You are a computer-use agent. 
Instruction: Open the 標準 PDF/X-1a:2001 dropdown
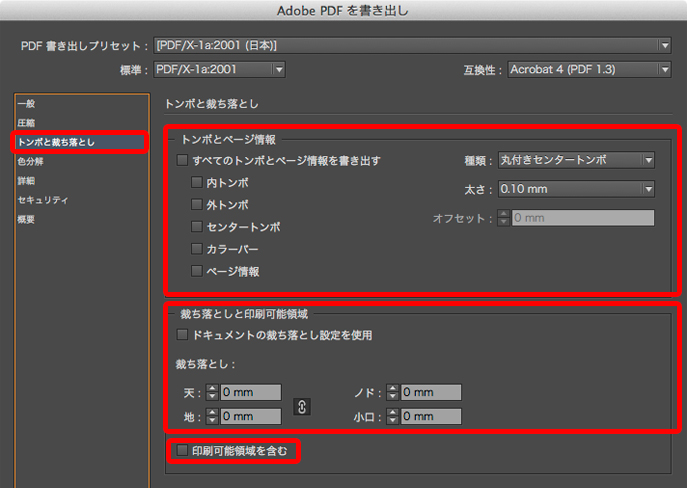point(219,69)
